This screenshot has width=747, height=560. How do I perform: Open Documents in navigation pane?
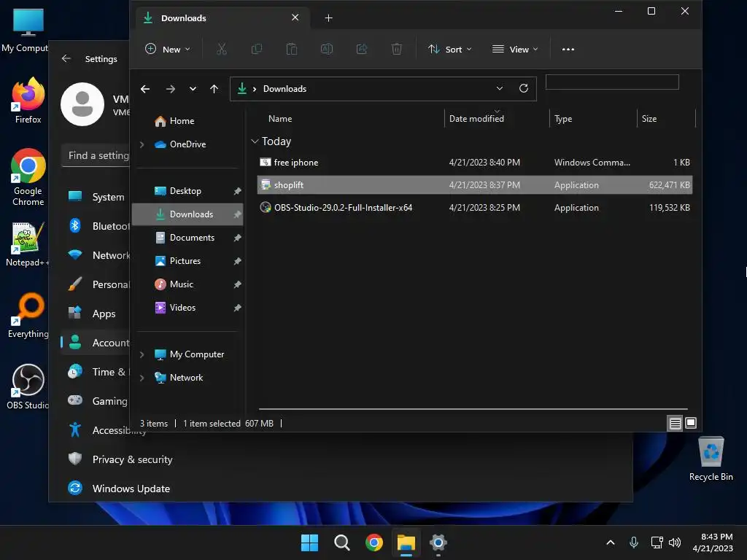(185, 238)
